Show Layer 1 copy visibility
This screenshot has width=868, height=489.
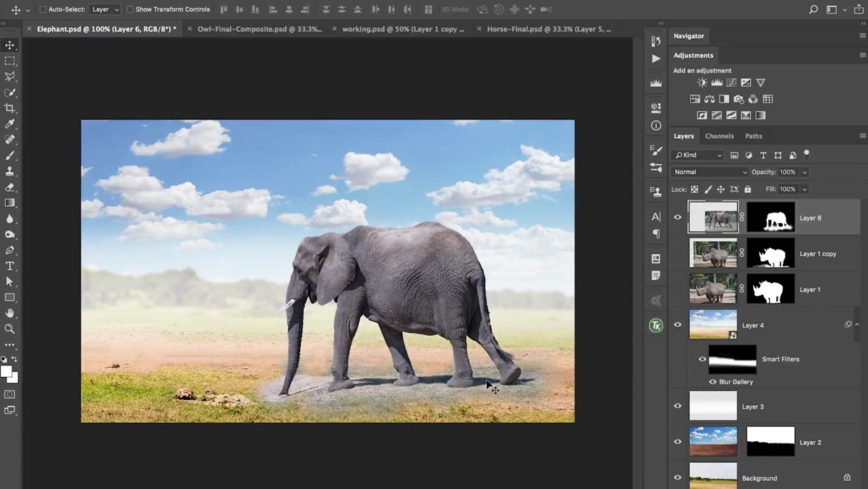coord(678,253)
